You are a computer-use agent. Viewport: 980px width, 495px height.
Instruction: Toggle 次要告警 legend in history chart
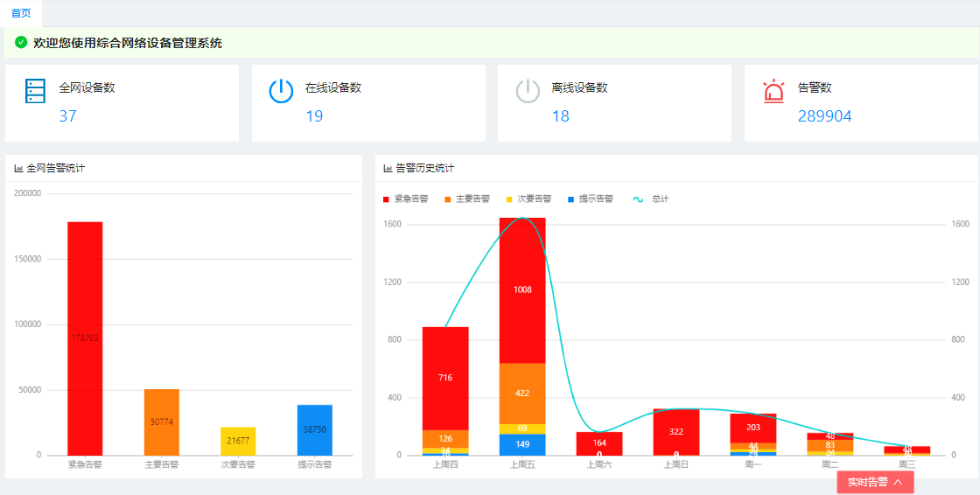(528, 199)
